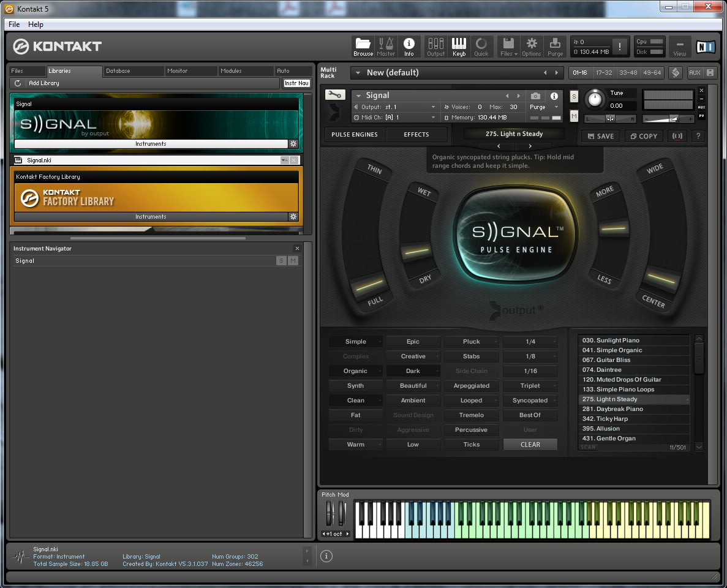Screen dimensions: 727x588
Task: Toggle the Dark tag filter
Action: 413,371
